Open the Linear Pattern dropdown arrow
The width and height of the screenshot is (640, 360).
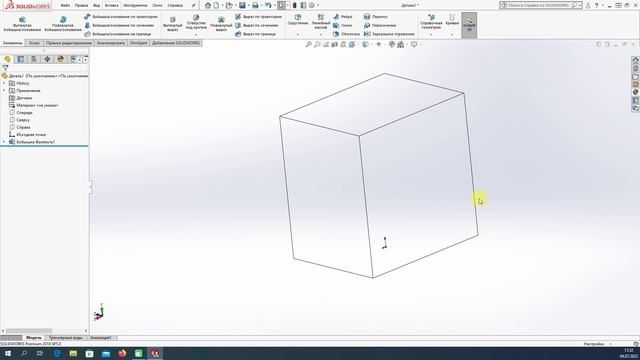pyautogui.click(x=321, y=35)
